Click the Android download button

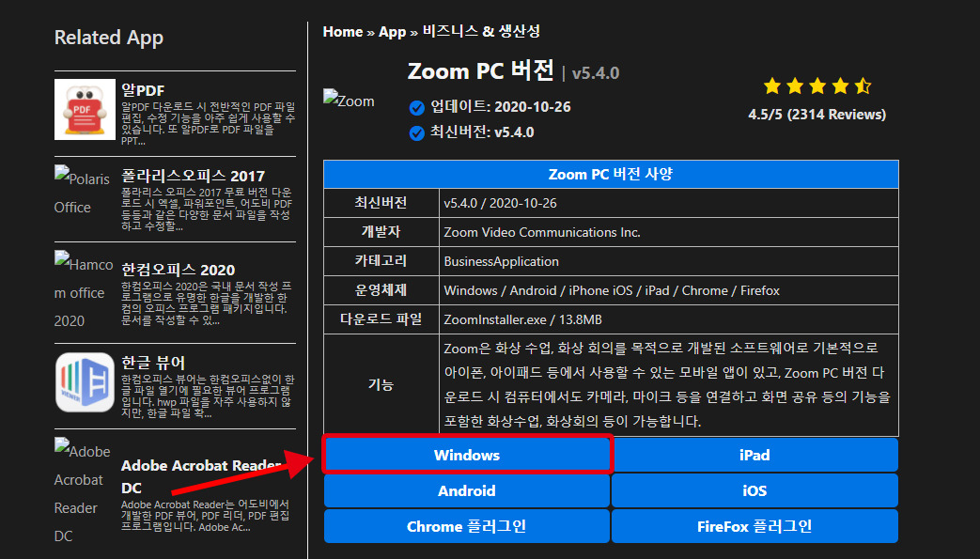(x=467, y=490)
